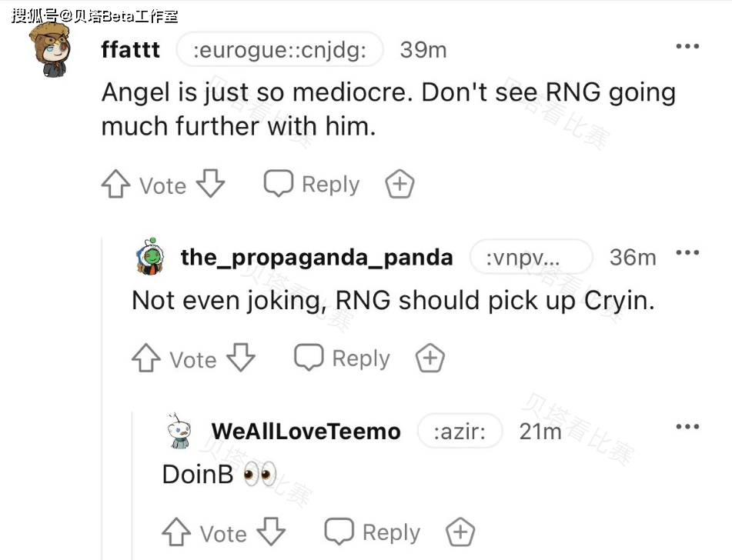Image resolution: width=732 pixels, height=560 pixels.
Task: Open three-dot menu on the_propaganda_panda's comment
Action: click(687, 252)
